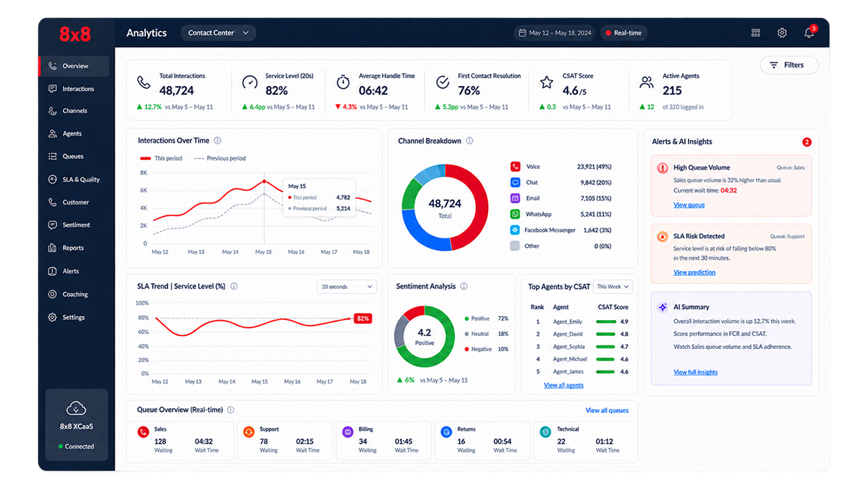Image resolution: width=868 pixels, height=489 pixels.
Task: Open the settings gear in top bar
Action: (x=781, y=33)
